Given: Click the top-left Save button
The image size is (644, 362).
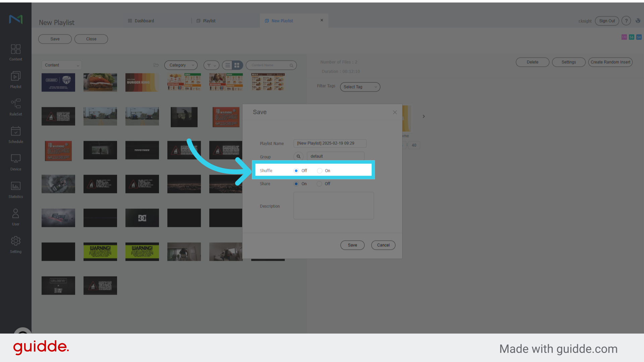Looking at the screenshot, I should pyautogui.click(x=55, y=39).
